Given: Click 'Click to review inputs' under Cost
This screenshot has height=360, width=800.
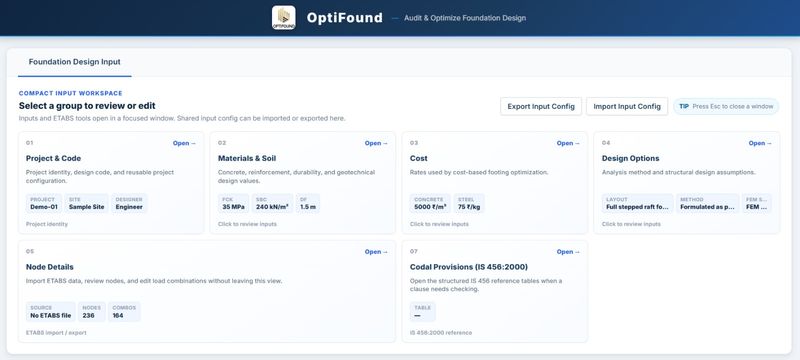Looking at the screenshot, I should [439, 224].
